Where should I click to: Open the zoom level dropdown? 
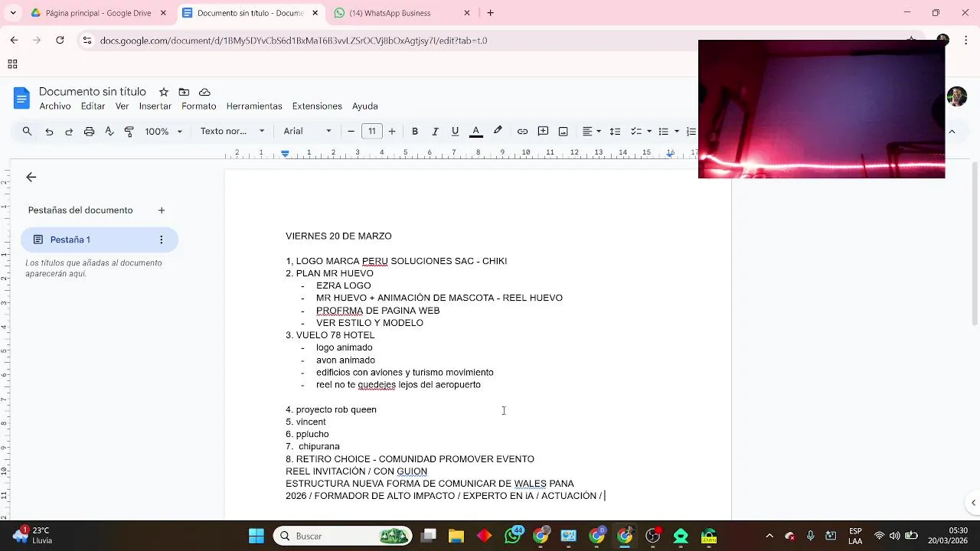(164, 132)
